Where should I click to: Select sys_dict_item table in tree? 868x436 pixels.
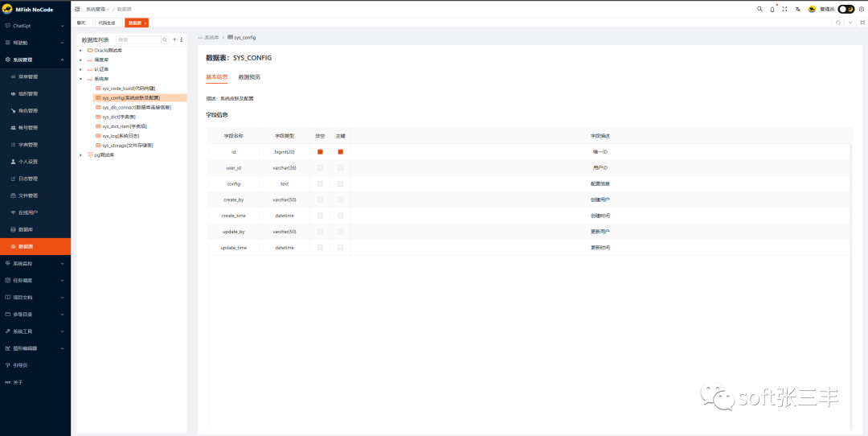[125, 126]
